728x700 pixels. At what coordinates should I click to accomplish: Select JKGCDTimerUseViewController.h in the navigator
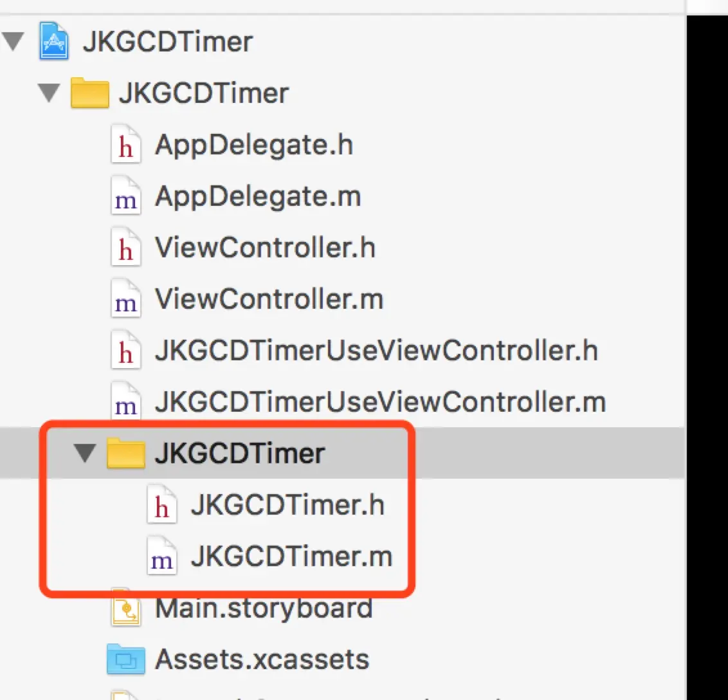click(x=376, y=350)
